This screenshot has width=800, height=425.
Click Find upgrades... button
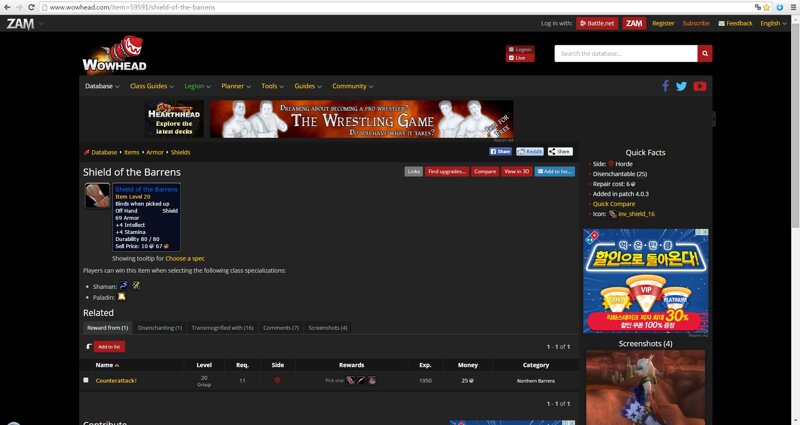coord(447,171)
